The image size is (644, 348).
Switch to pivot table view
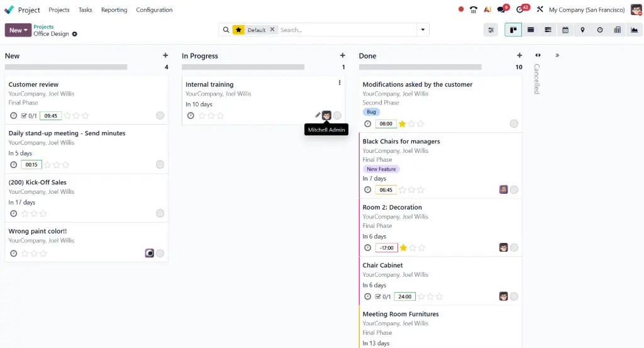(x=617, y=30)
